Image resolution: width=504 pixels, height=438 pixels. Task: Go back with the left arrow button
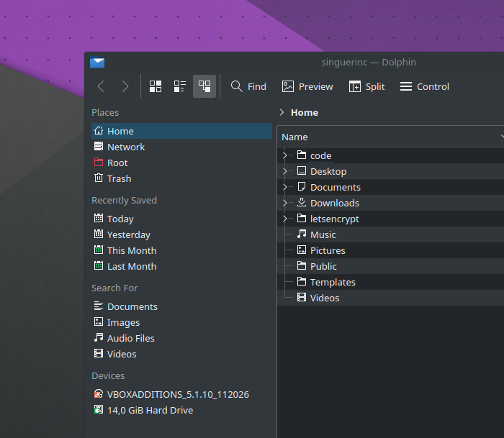(x=101, y=86)
